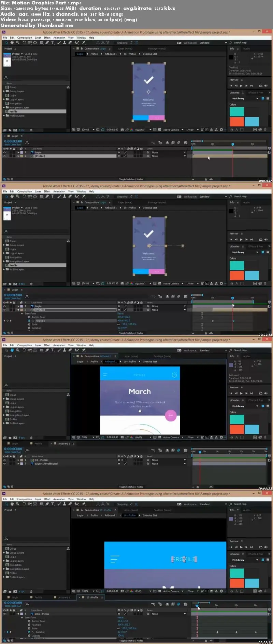Toggle Scale stopwatch in frame 00:02:54
The image size is (273, 644).
pos(29,324)
